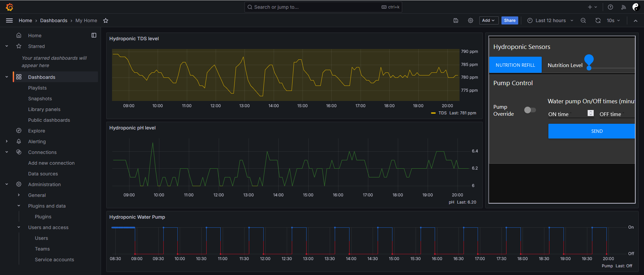Click the ON time input field

click(x=571, y=114)
